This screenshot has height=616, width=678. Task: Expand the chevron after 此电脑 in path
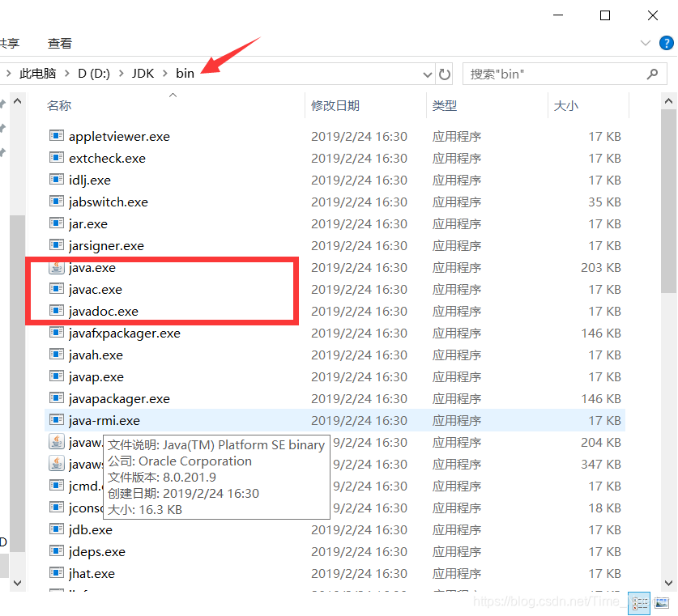coord(67,74)
